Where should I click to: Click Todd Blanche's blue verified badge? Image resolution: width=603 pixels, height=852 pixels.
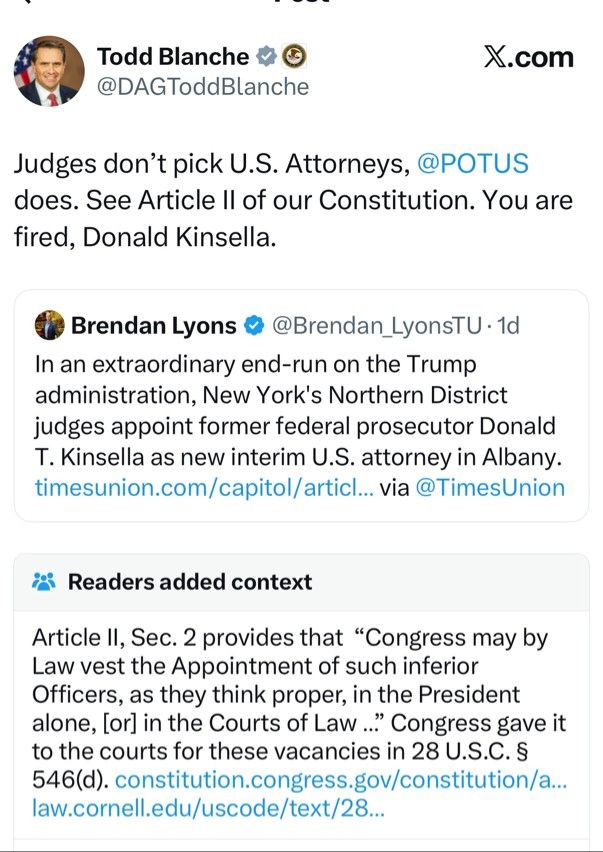pos(266,56)
